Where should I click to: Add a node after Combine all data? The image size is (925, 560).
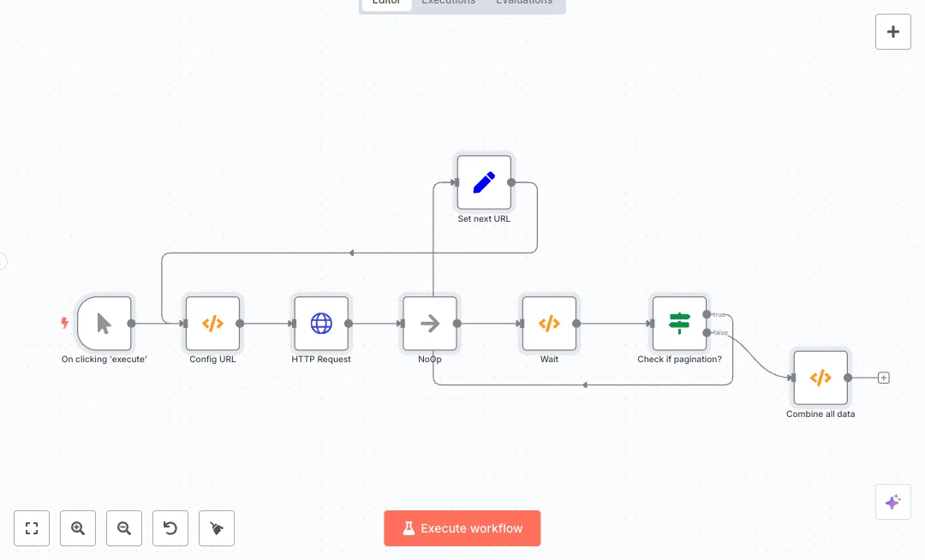[884, 378]
